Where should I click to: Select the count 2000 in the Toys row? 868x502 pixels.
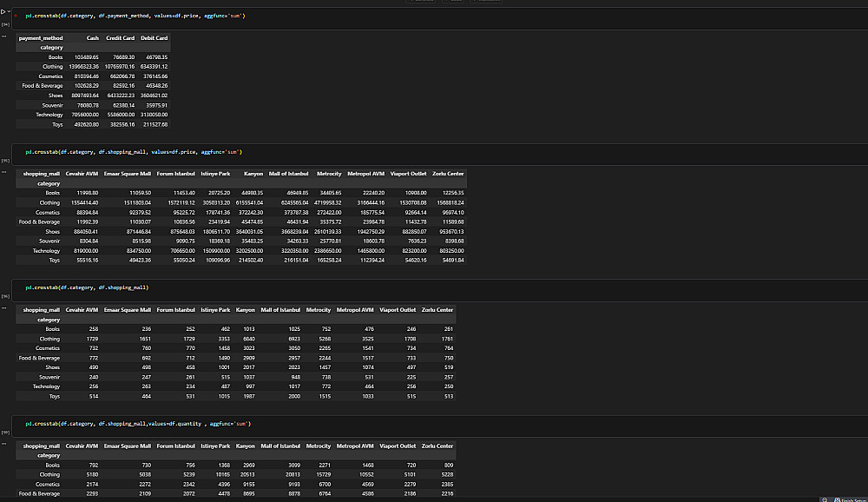(x=294, y=397)
